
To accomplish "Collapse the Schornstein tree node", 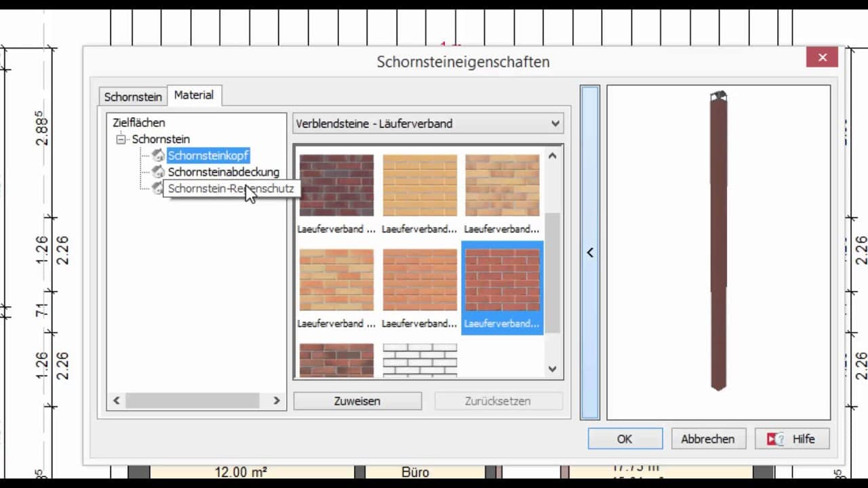I will pos(121,140).
